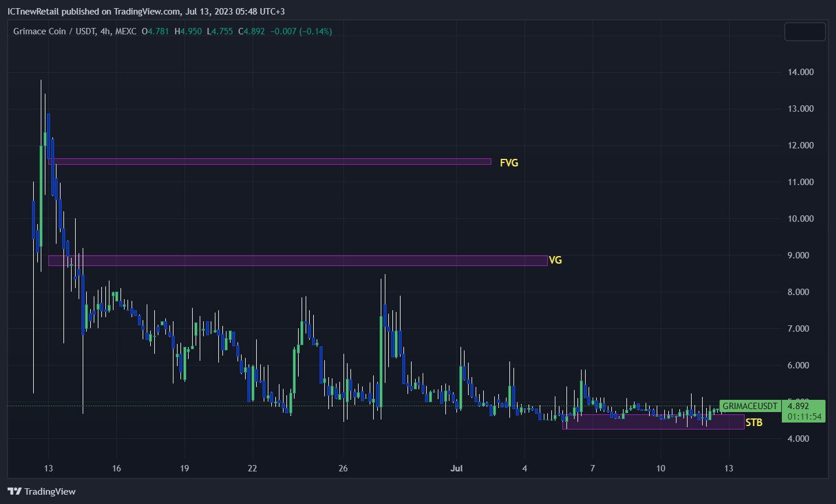
Task: Click the upper FVG purple rectangle zone
Action: 270,161
